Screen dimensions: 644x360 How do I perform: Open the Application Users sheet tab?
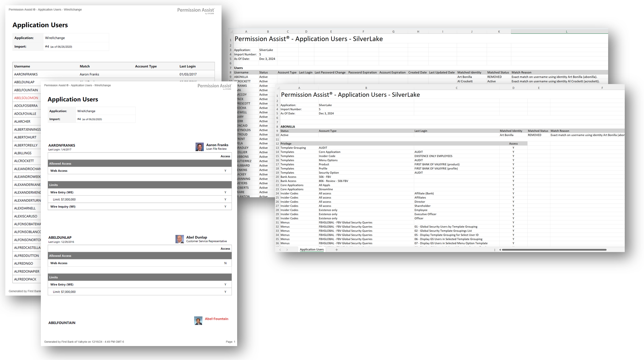click(x=312, y=250)
